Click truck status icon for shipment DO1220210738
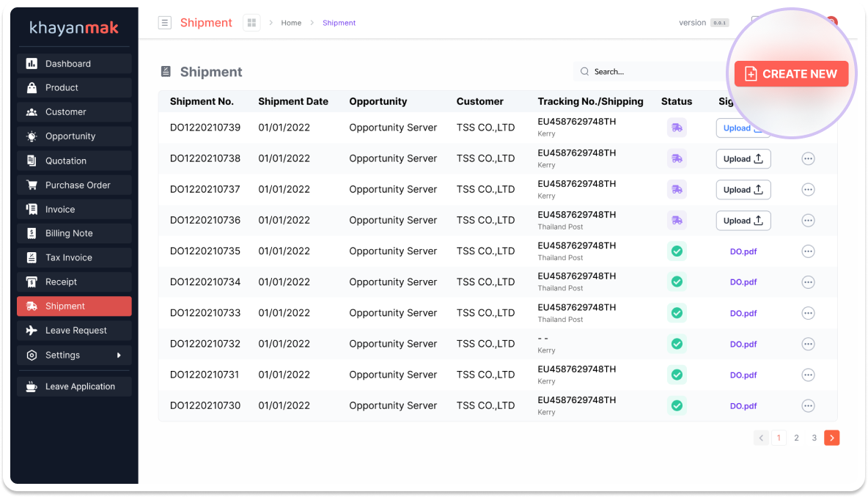 [677, 158]
